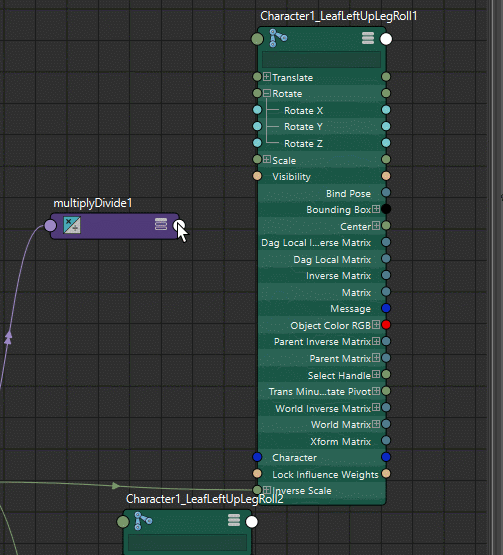
Task: Click Matrix output port
Action: [x=386, y=292]
